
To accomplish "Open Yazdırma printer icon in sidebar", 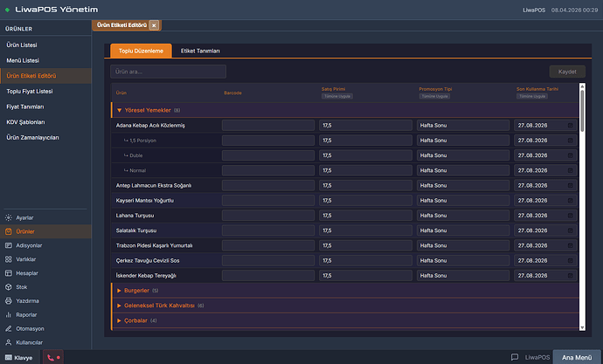I will click(9, 300).
